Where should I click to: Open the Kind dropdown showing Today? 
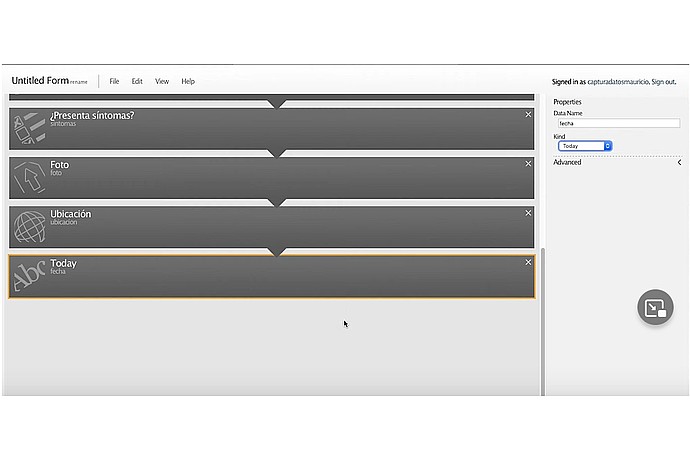[x=585, y=146]
